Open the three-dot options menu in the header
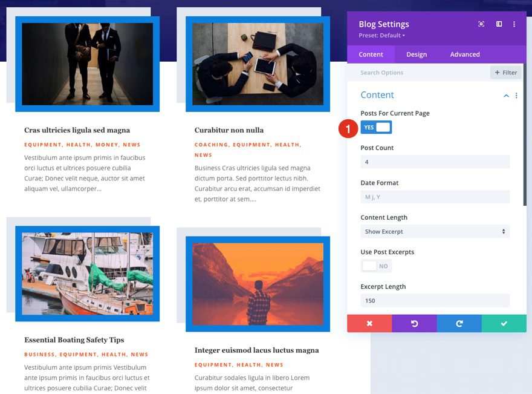The image size is (532, 394). [x=514, y=24]
